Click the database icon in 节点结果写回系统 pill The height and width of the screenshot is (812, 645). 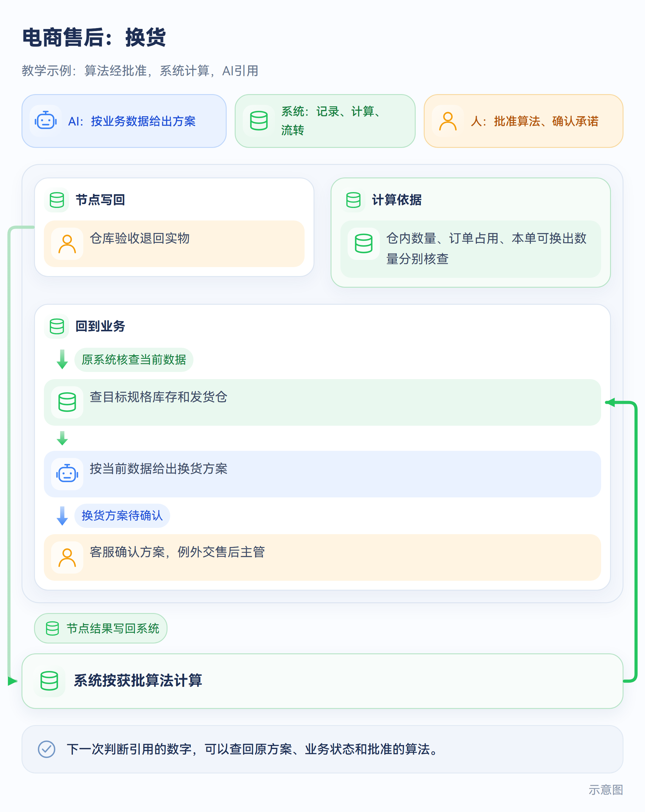52,629
